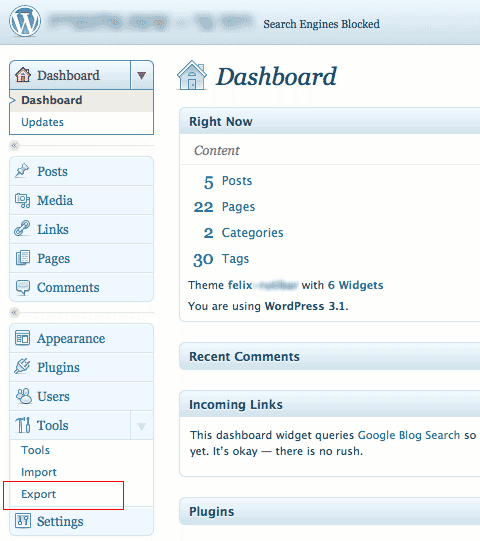480x541 pixels.
Task: Follow the Google Blog Search link
Action: 409,435
